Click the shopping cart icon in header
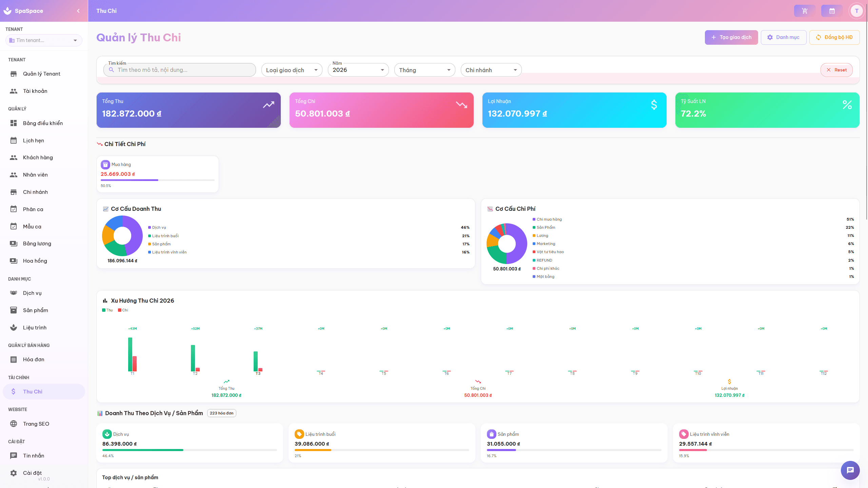The image size is (868, 488). [805, 11]
